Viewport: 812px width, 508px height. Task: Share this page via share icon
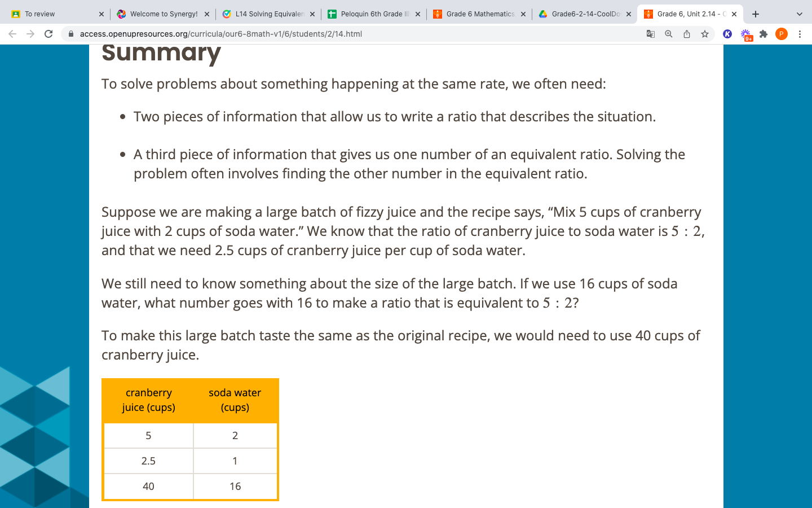coord(687,34)
